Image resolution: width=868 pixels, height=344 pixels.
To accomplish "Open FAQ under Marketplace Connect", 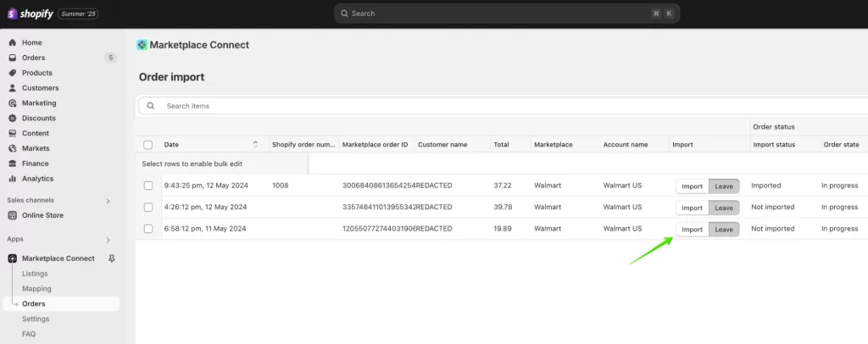I will coord(29,334).
